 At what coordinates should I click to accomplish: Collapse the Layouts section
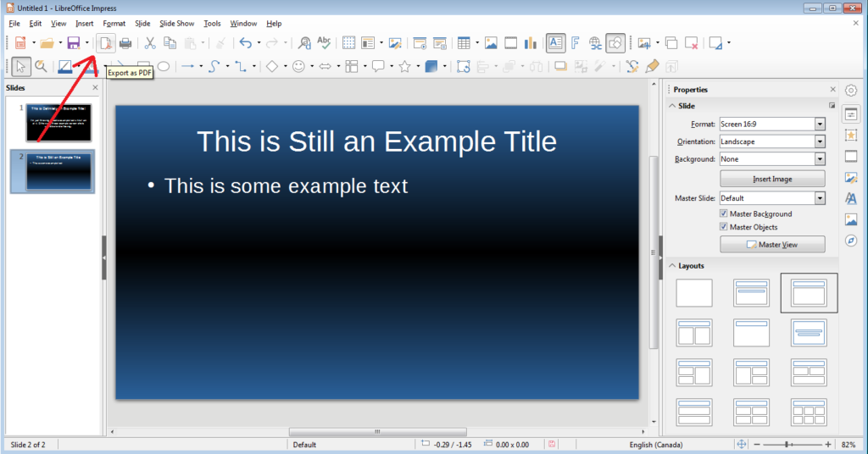(x=673, y=266)
